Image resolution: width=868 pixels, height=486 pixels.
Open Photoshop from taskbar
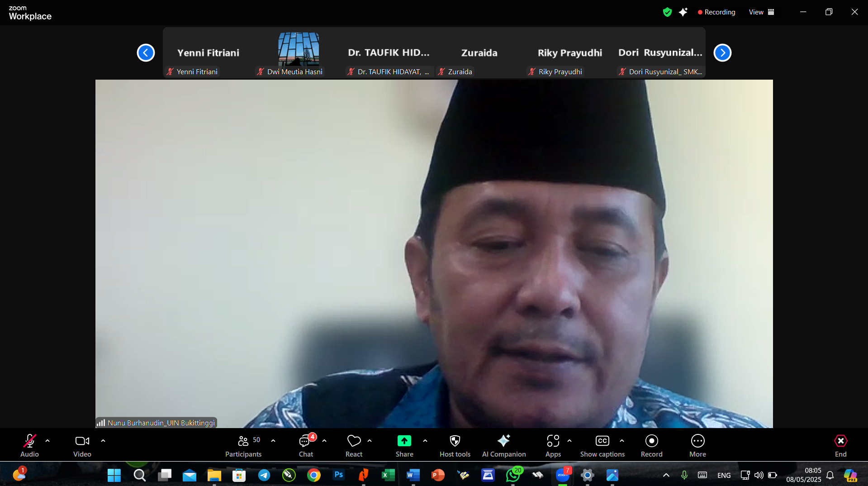coord(339,475)
